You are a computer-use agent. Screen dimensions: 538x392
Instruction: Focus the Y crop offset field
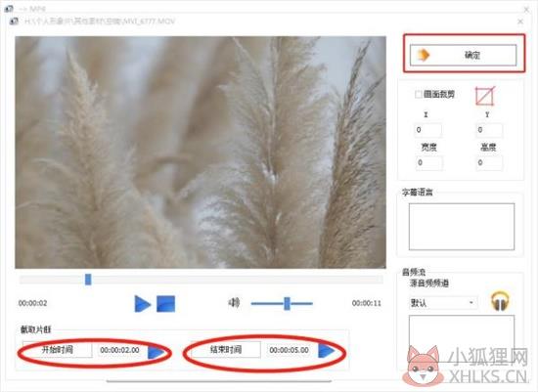pyautogui.click(x=490, y=130)
